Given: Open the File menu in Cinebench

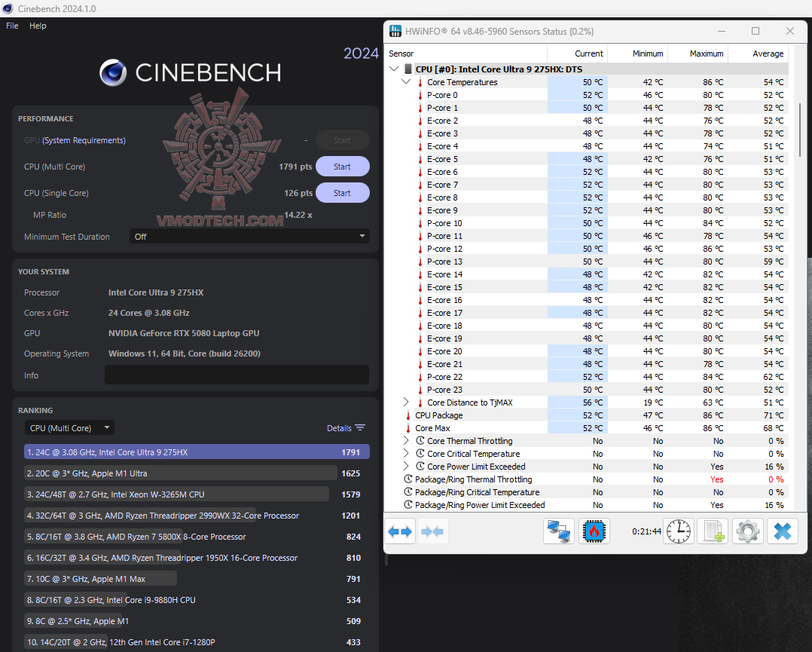Looking at the screenshot, I should [12, 26].
